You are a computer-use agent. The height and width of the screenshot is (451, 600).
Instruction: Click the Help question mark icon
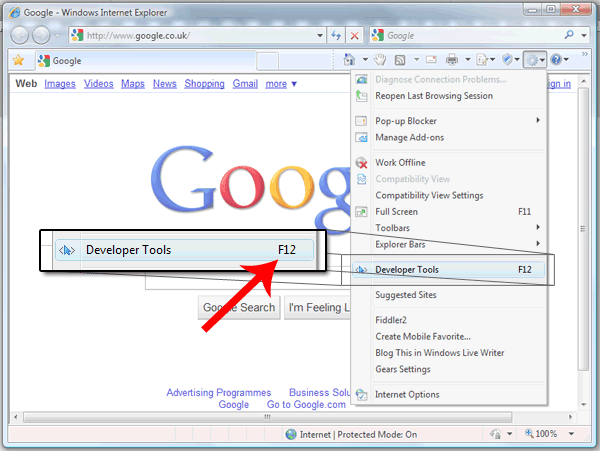pos(556,59)
